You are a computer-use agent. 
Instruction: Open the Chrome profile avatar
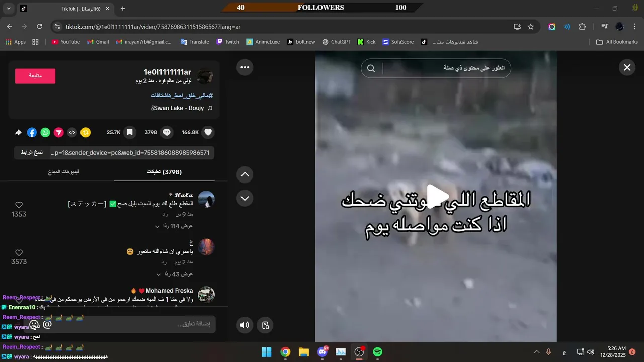tap(619, 26)
